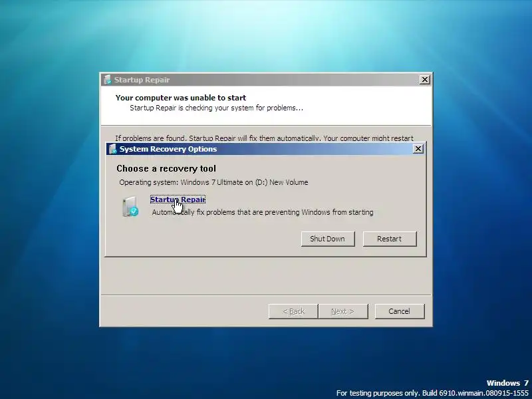The width and height of the screenshot is (532, 399).
Task: Click the grayed Next button in Startup Repair
Action: [x=342, y=311]
